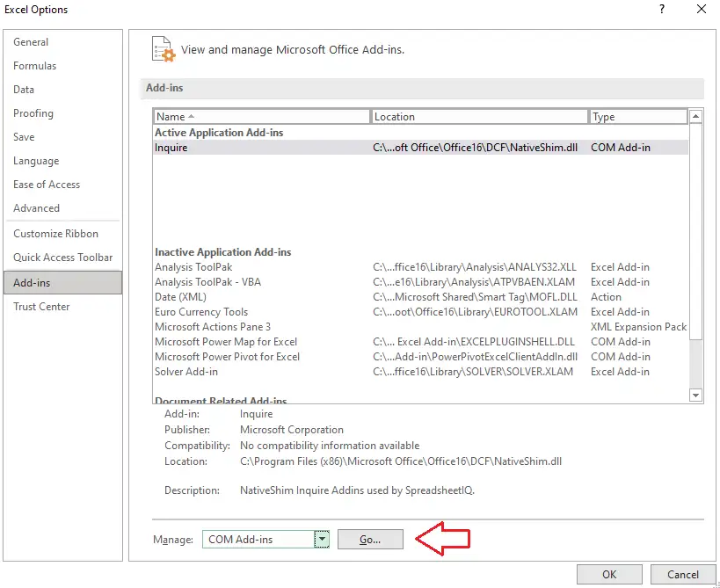Cancel the Excel Options dialog
This screenshot has width=720, height=588.
pyautogui.click(x=683, y=575)
